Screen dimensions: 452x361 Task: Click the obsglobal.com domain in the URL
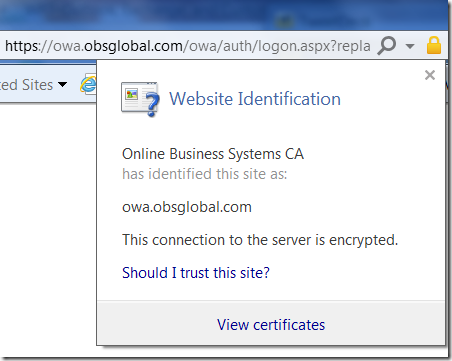(x=133, y=46)
